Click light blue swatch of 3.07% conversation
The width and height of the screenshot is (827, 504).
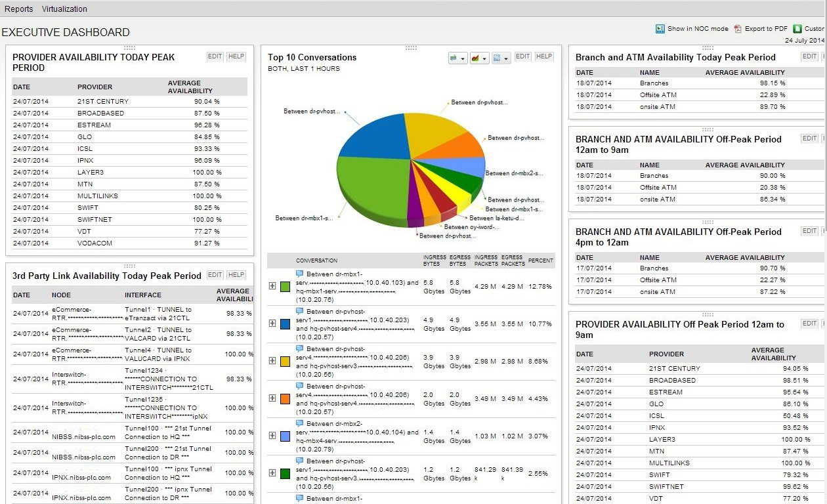286,436
